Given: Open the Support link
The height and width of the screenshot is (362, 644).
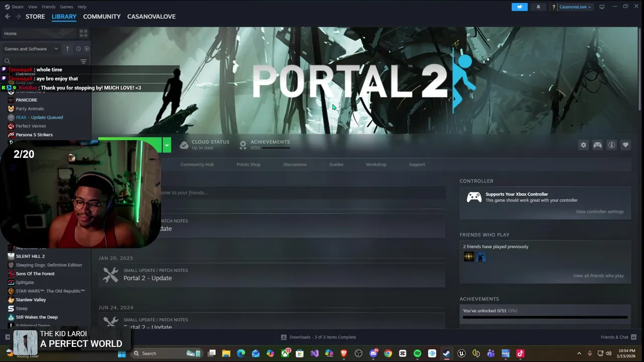Looking at the screenshot, I should pyautogui.click(x=417, y=164).
